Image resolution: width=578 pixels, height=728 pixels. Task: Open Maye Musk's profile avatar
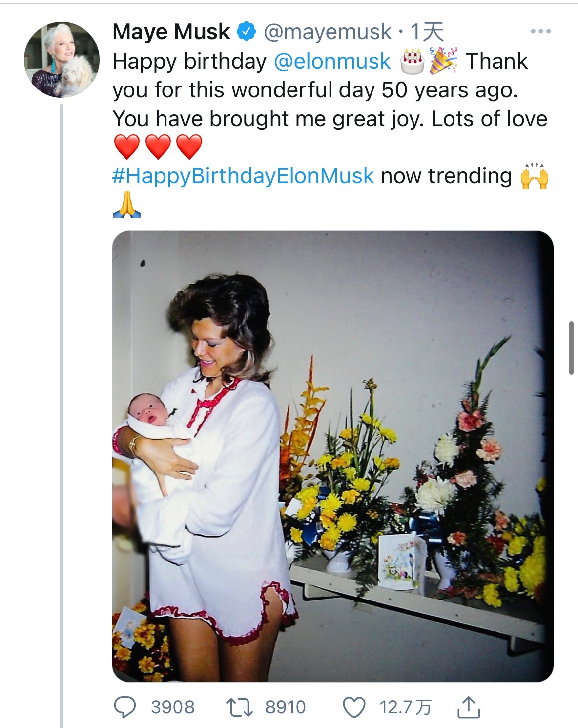62,59
